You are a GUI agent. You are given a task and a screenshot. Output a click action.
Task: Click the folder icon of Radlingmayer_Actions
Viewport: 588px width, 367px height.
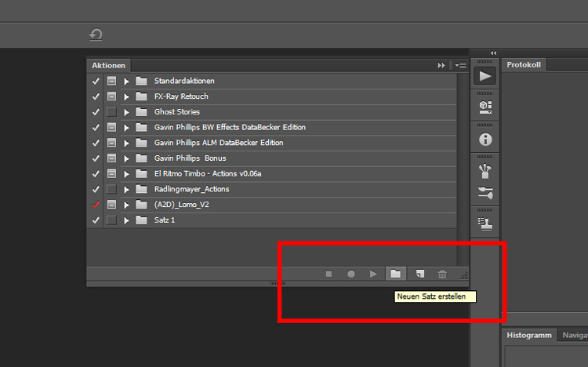tap(141, 189)
